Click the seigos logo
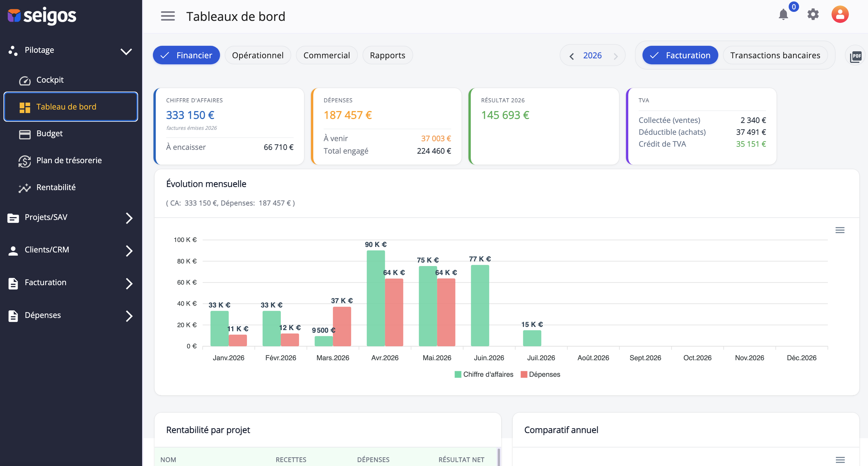The height and width of the screenshot is (466, 868). (x=42, y=16)
